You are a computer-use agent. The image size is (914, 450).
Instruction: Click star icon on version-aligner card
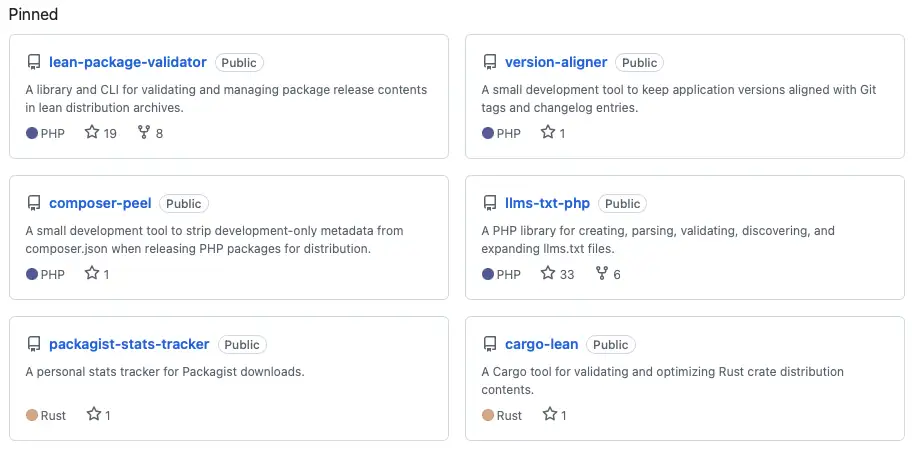point(548,132)
